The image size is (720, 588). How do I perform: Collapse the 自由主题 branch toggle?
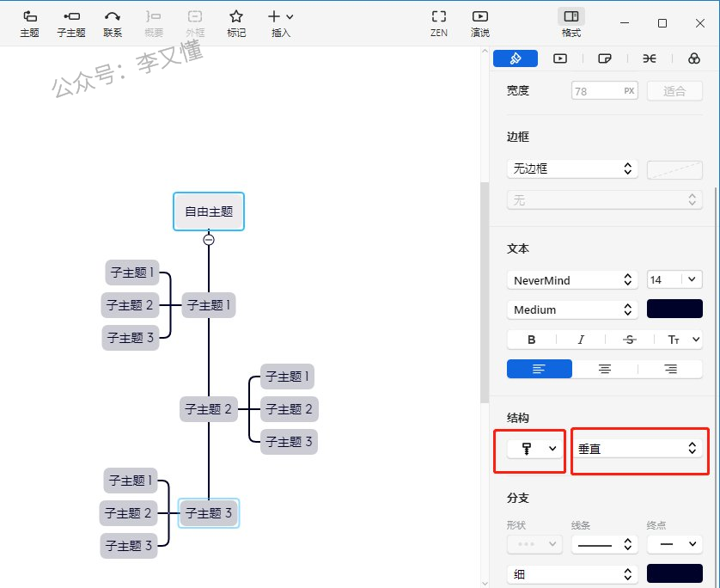209,240
